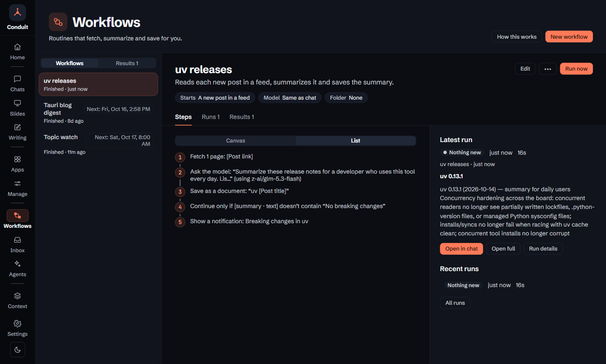Select the uv releases workflow item
This screenshot has height=364, width=606.
[x=98, y=84]
